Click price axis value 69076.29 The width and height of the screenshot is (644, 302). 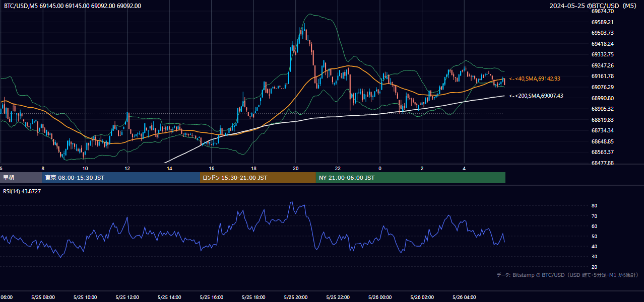(602, 87)
